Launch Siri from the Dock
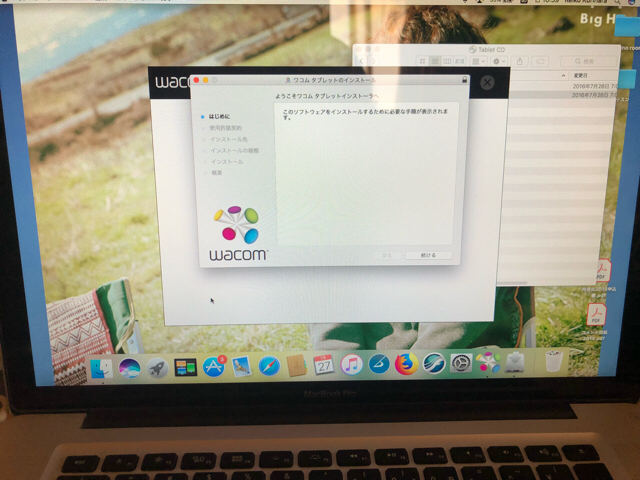Image resolution: width=640 pixels, height=480 pixels. pyautogui.click(x=129, y=368)
